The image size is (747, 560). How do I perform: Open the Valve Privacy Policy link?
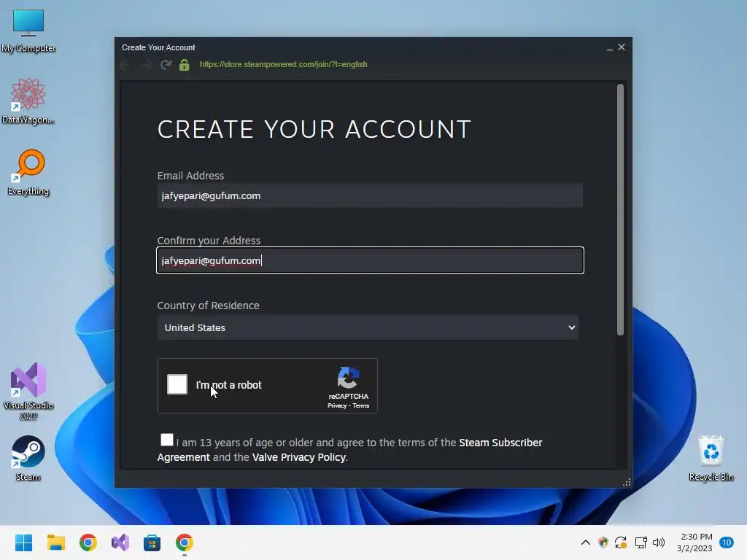pyautogui.click(x=298, y=457)
